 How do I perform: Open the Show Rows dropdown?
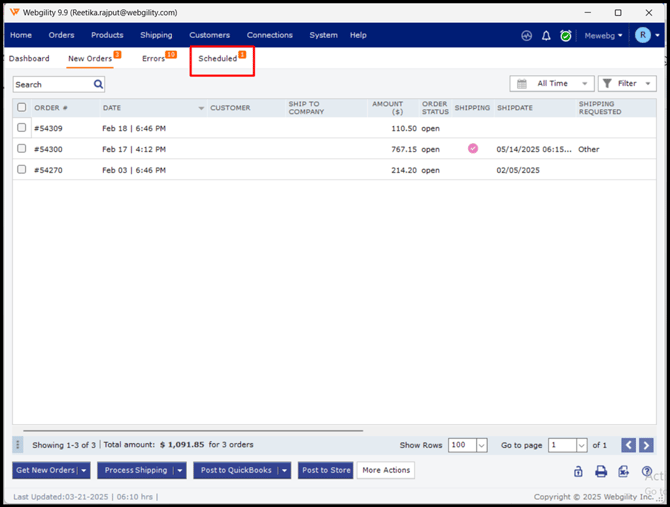point(468,445)
